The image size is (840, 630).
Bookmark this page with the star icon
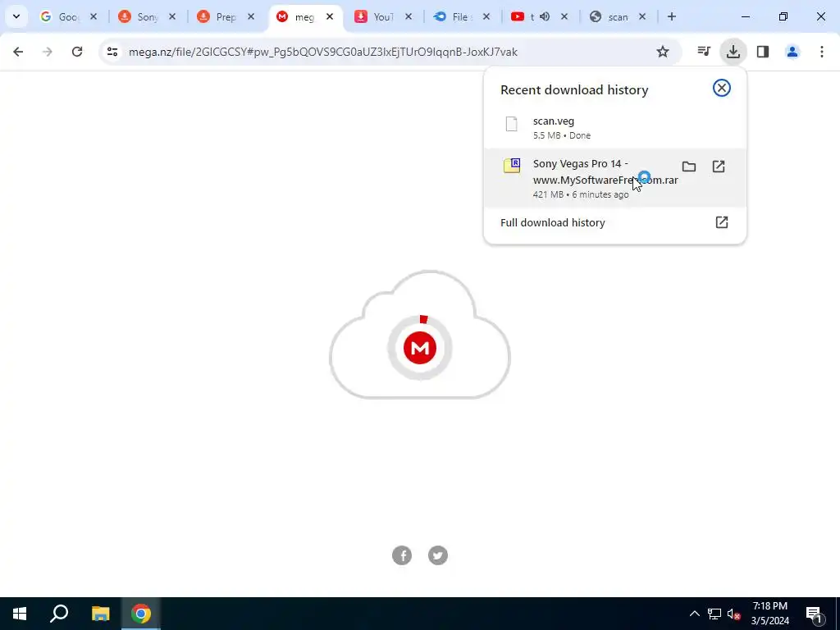(x=663, y=52)
